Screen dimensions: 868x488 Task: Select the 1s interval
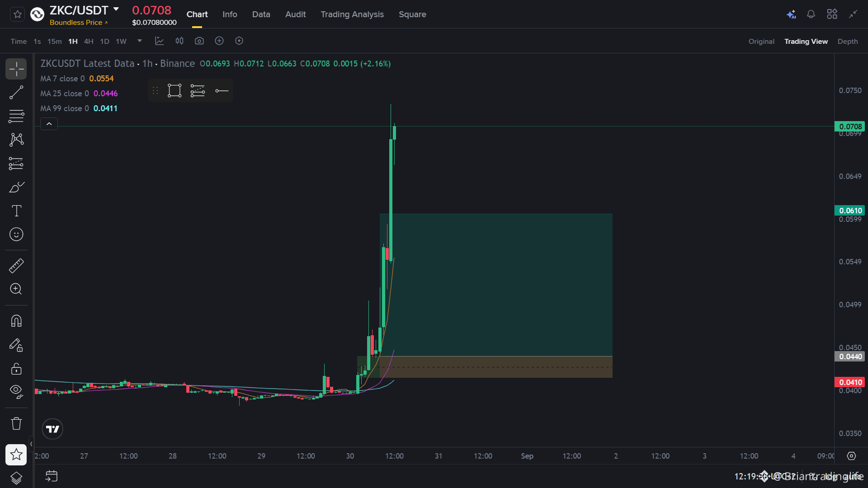click(37, 42)
